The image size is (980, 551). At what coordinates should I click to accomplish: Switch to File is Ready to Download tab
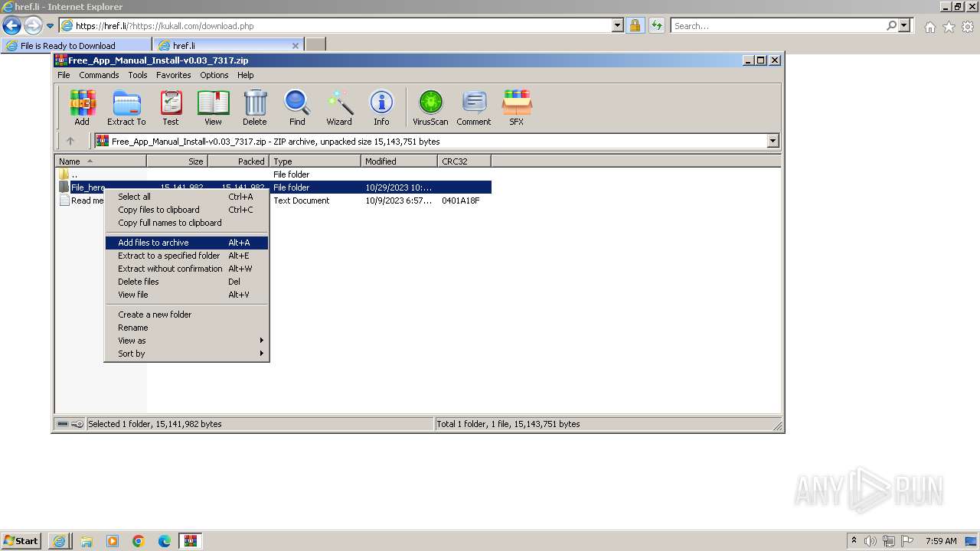coord(76,45)
